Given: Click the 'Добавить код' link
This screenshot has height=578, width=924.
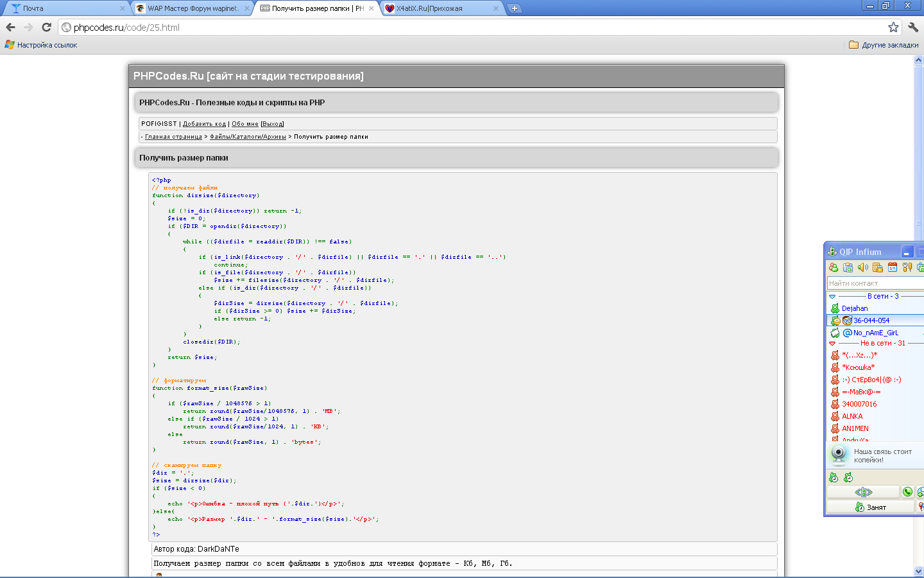Looking at the screenshot, I should point(204,124).
